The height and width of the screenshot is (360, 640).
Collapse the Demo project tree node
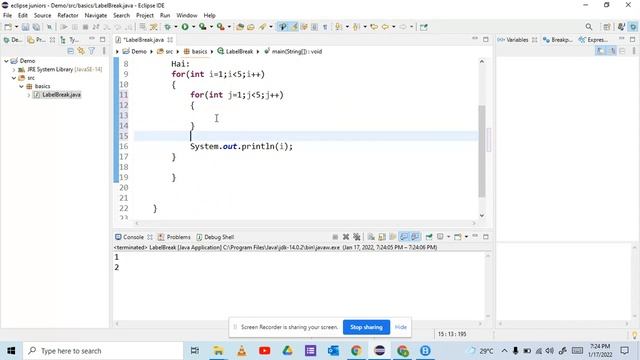(6, 61)
